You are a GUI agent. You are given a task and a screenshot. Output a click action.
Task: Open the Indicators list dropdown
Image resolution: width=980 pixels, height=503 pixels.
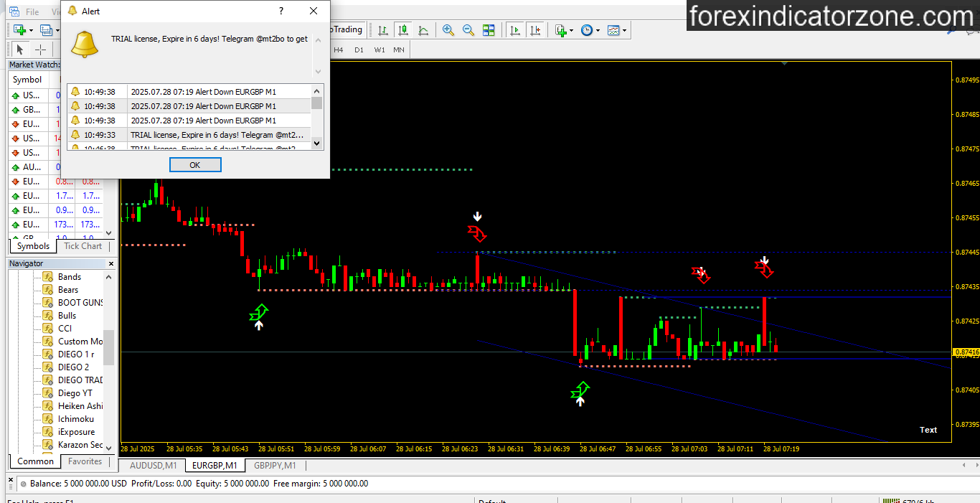tap(564, 30)
